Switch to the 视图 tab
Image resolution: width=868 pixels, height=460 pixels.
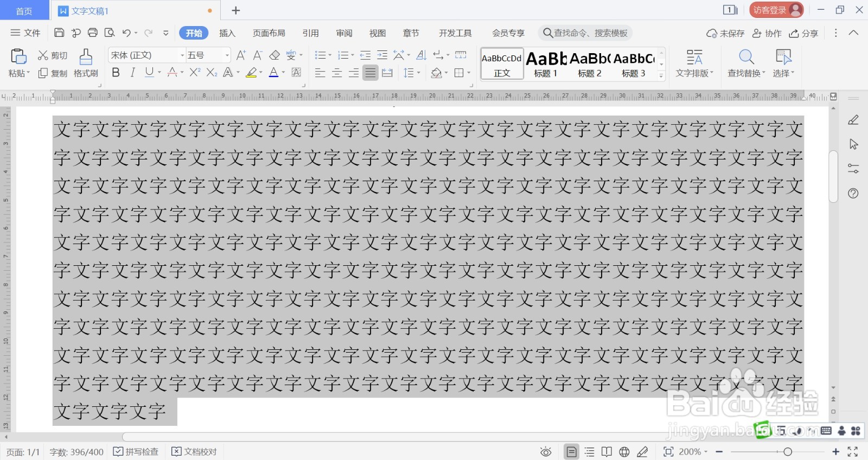coord(378,33)
